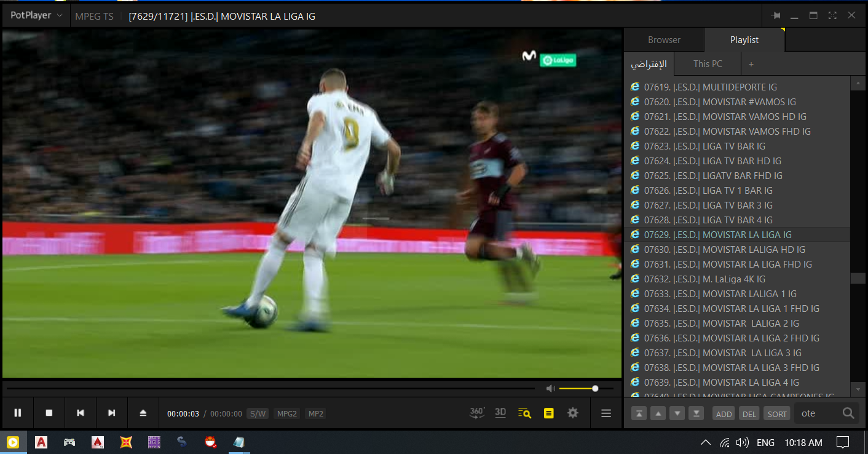
Task: Move selected playlist item down
Action: coord(677,414)
